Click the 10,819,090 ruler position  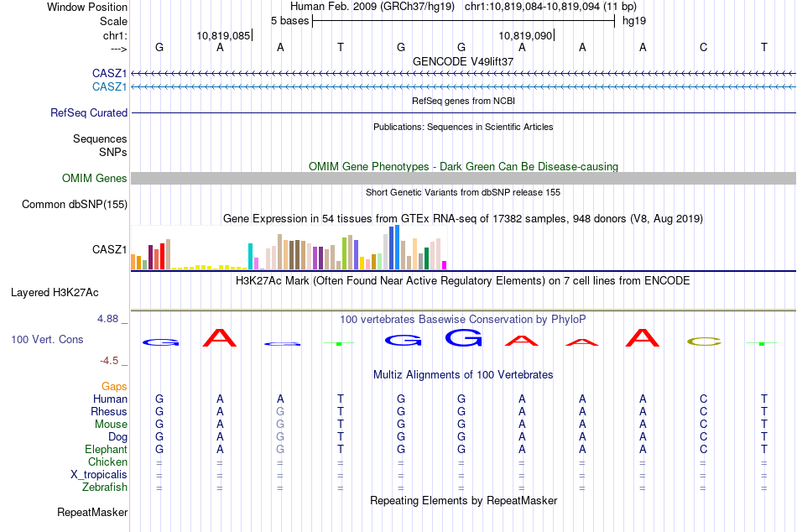point(525,35)
